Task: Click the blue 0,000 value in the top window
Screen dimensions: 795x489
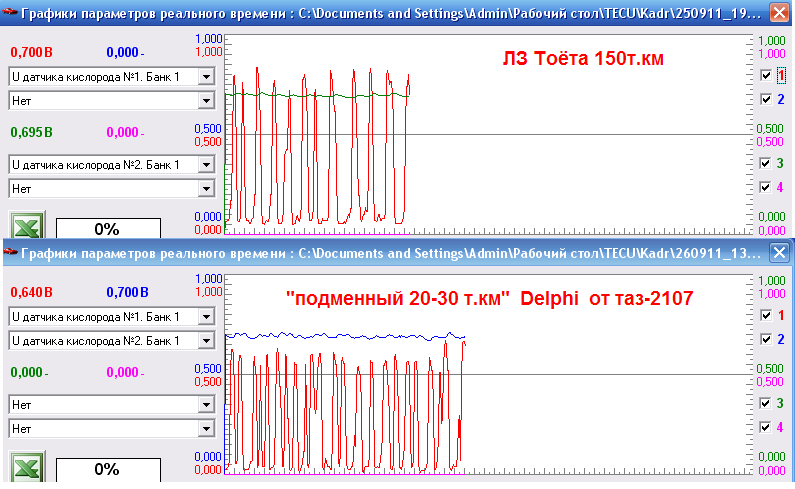Action: [125, 52]
